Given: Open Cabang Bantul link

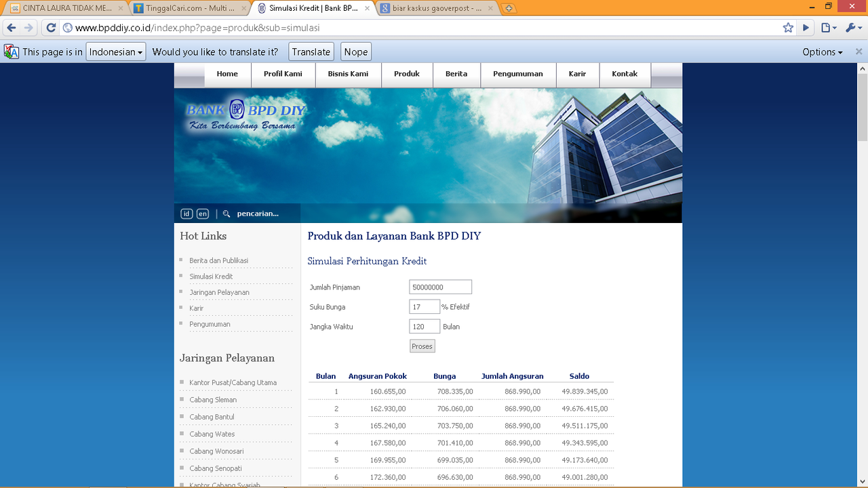Looking at the screenshot, I should tap(212, 417).
